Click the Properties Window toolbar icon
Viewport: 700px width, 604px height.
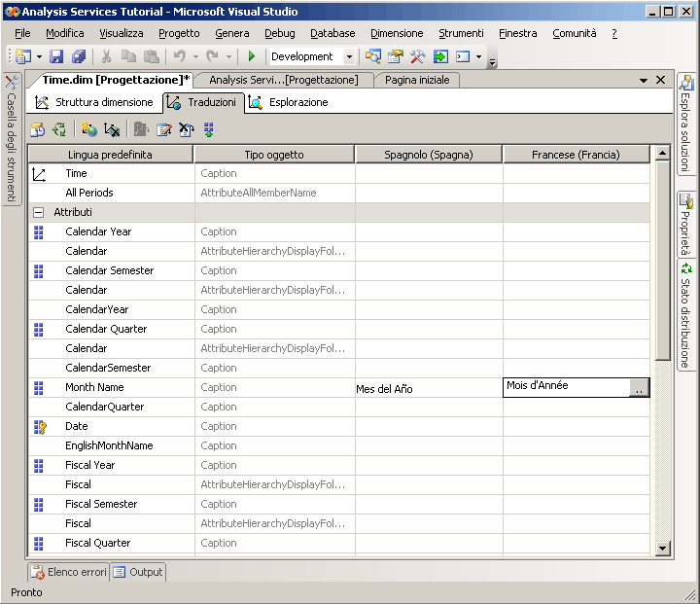(396, 57)
